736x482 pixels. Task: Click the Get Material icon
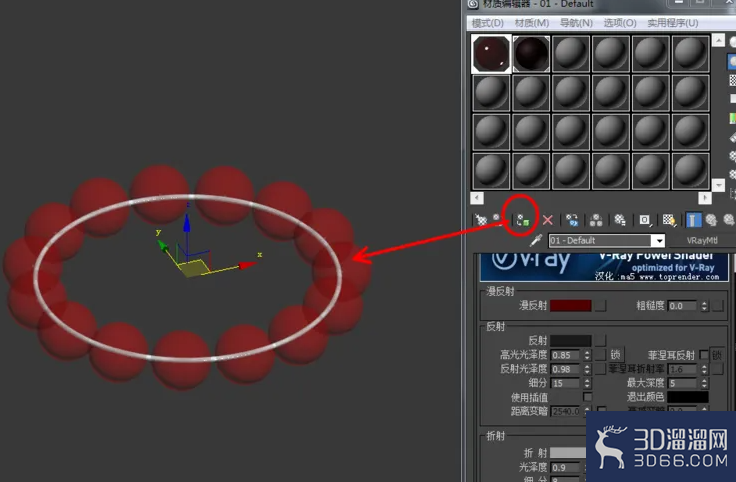481,220
